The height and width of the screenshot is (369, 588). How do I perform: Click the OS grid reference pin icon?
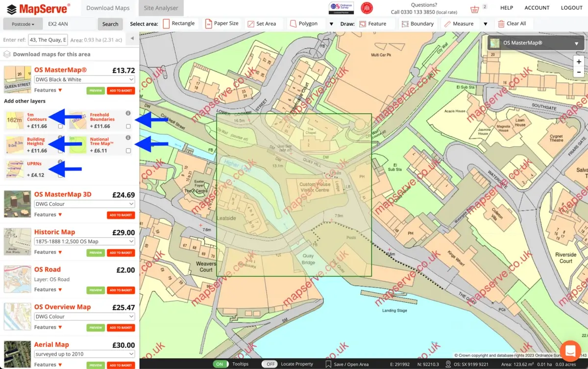448,364
